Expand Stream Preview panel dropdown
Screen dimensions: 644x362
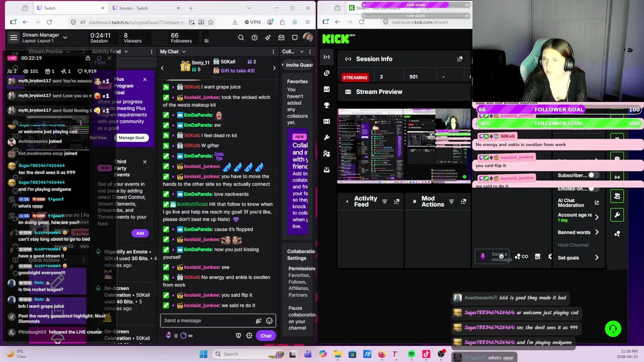pyautogui.click(x=68, y=51)
